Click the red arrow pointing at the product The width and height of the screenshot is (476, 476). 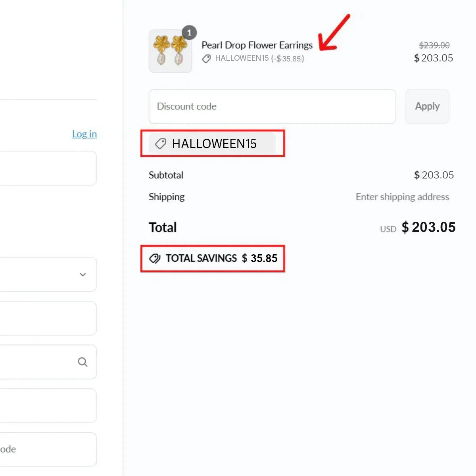tap(334, 33)
